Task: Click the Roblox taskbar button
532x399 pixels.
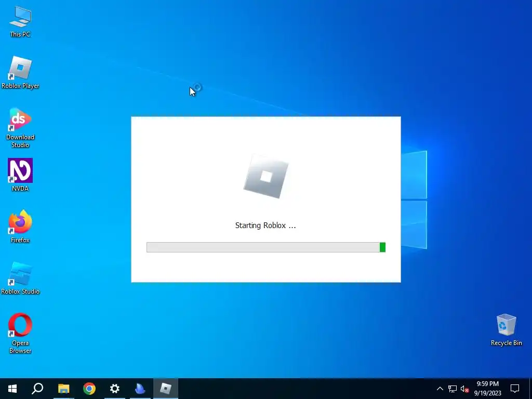Action: [x=166, y=389]
